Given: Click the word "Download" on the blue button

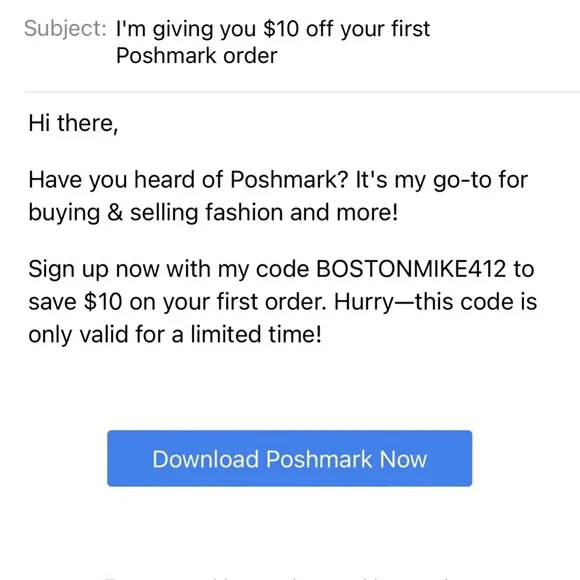Looking at the screenshot, I should 205,459.
